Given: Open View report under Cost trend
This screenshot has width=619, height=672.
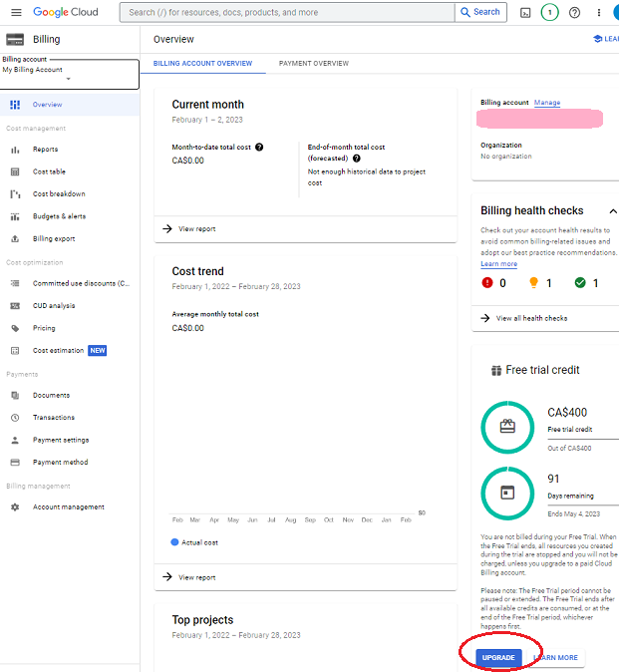Looking at the screenshot, I should 196,577.
